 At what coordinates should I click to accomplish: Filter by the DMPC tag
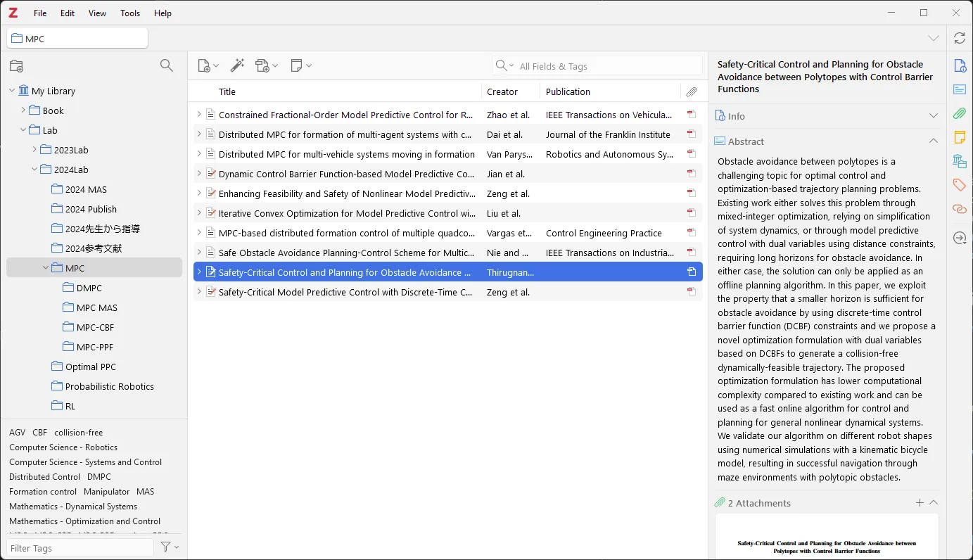click(99, 477)
